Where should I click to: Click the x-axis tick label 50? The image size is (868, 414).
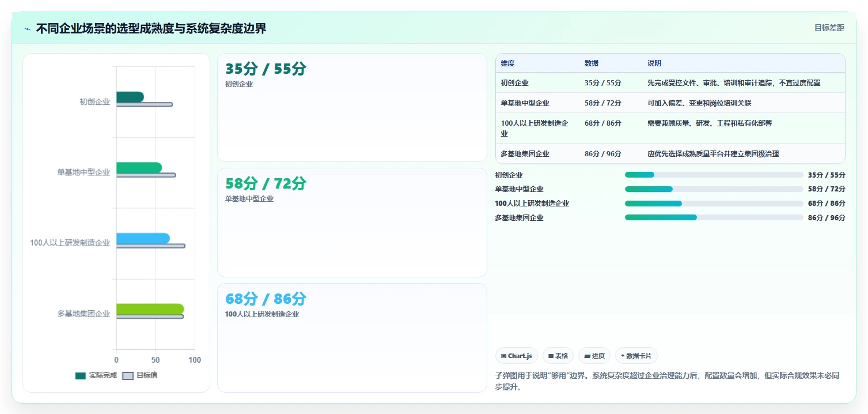coord(156,360)
